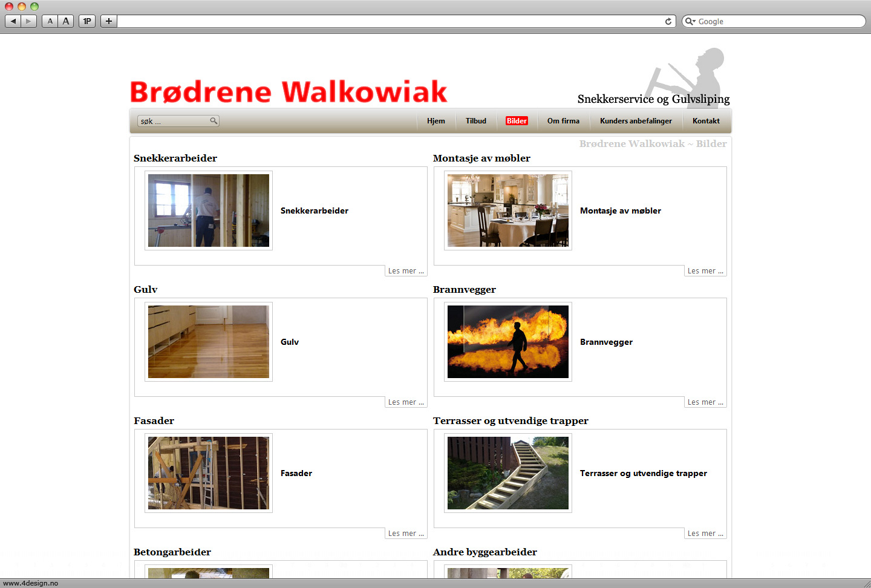
Task: Open the Snekkerarbeider section heading
Action: click(x=175, y=158)
